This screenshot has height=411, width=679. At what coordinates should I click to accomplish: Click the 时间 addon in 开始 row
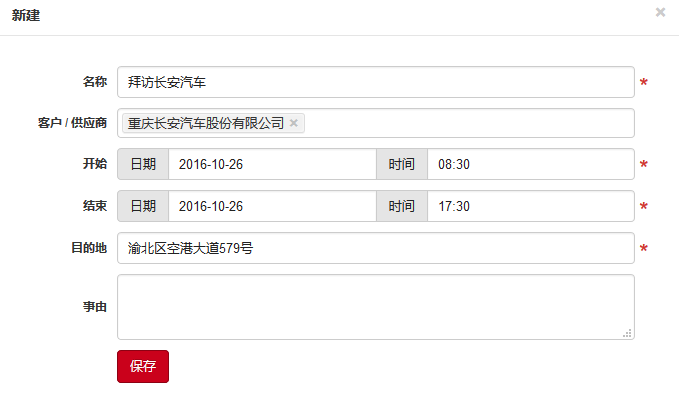pos(402,165)
